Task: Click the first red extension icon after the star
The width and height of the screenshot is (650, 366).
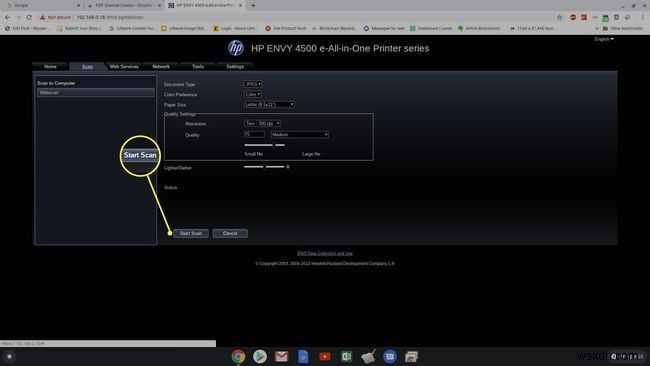Action: tap(573, 17)
